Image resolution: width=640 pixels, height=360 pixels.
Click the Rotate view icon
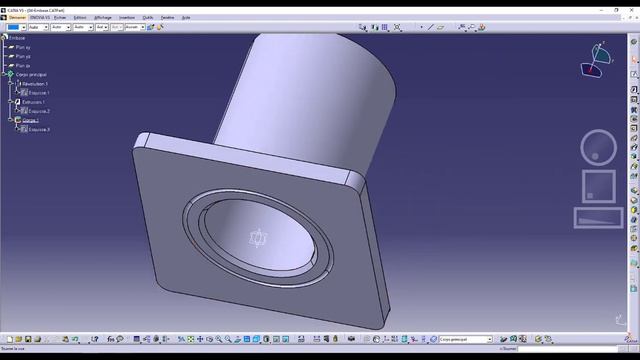tap(209, 339)
